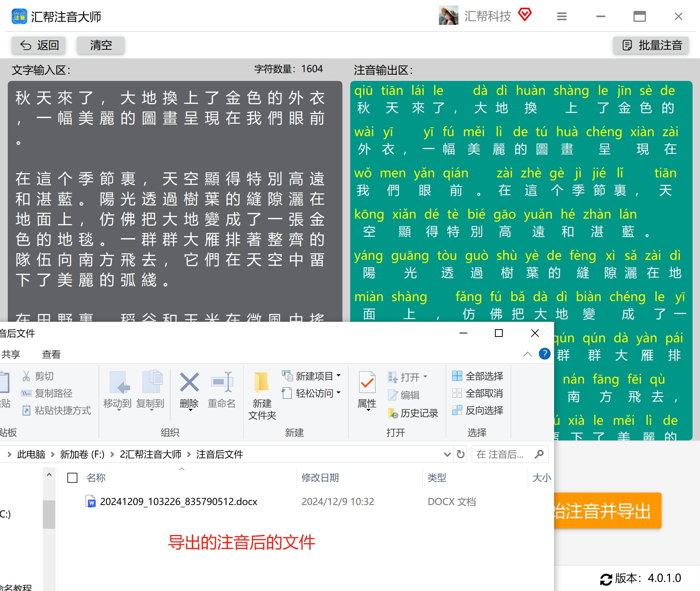700x591 pixels.
Task: Open the 查看 ribbon tab
Action: (51, 354)
